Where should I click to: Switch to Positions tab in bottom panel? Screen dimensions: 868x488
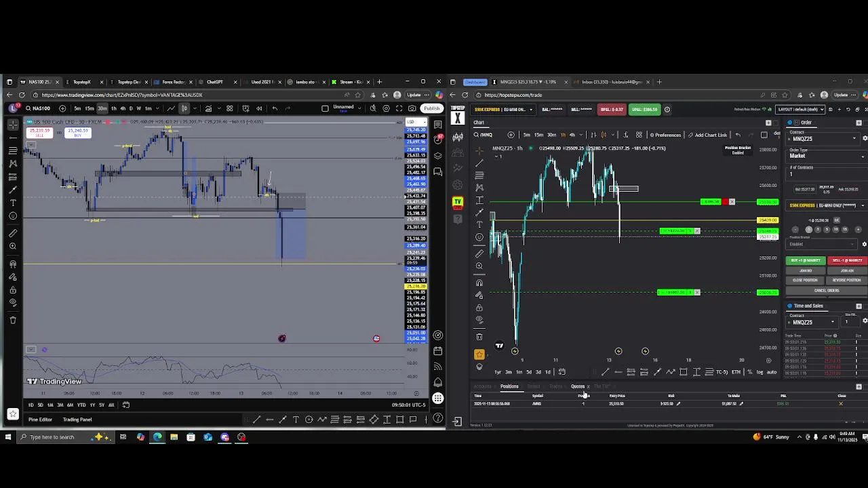pyautogui.click(x=510, y=386)
